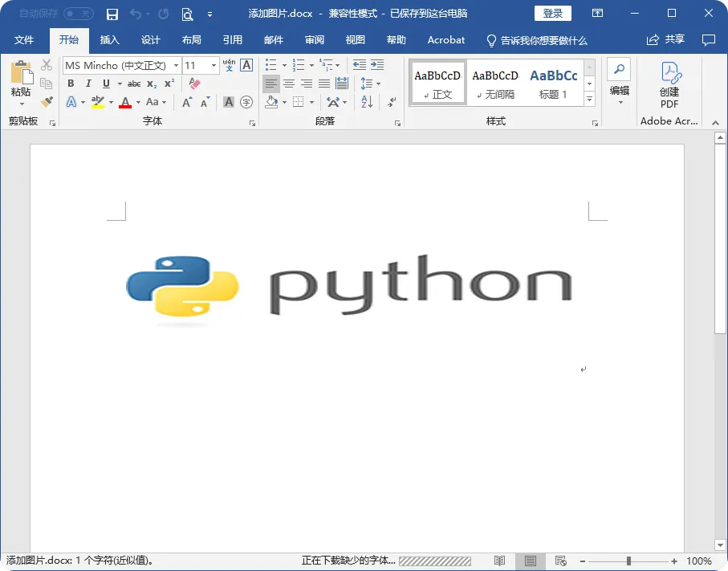Apply red font color button
728x571 pixels.
[x=125, y=102]
